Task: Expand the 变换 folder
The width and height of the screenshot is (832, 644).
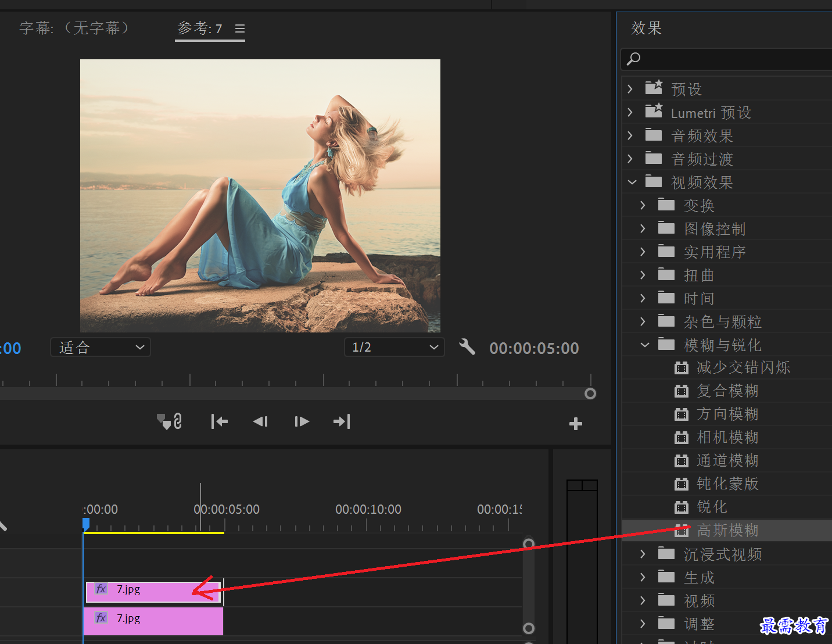Action: click(643, 205)
